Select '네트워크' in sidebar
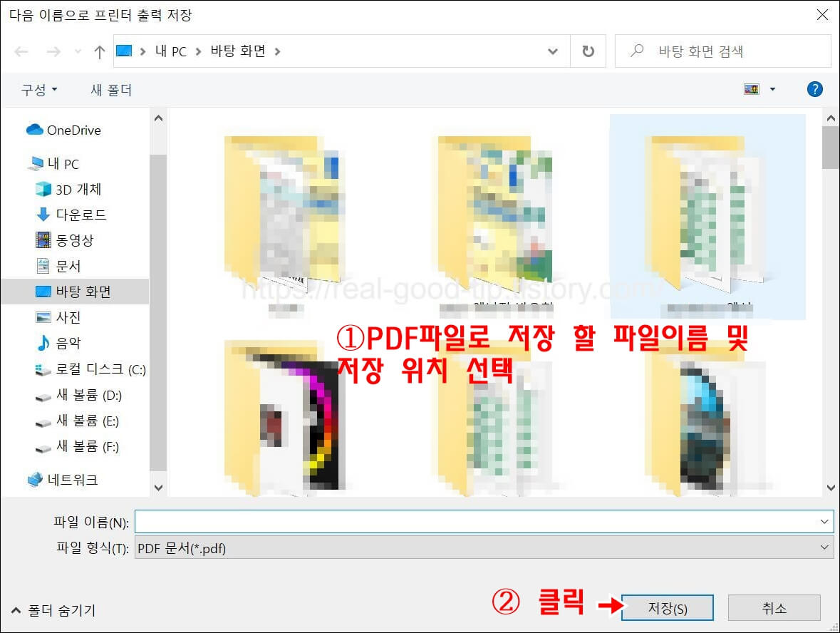This screenshot has height=633, width=840. (x=73, y=480)
